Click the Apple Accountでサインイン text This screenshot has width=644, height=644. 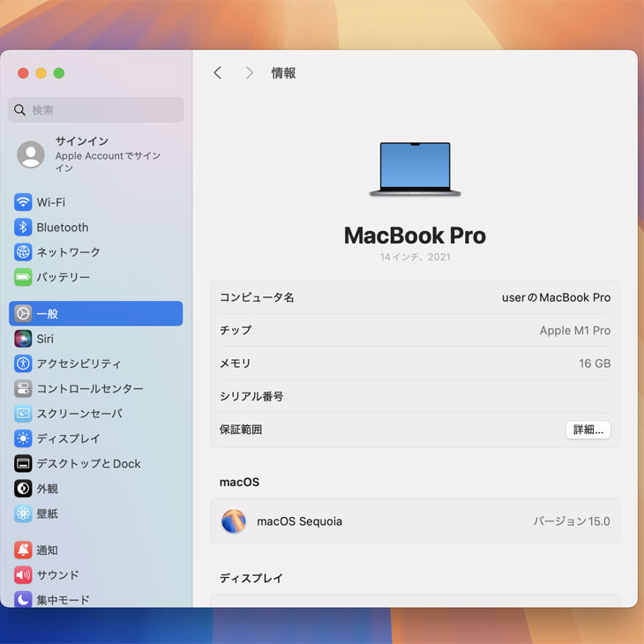click(108, 161)
